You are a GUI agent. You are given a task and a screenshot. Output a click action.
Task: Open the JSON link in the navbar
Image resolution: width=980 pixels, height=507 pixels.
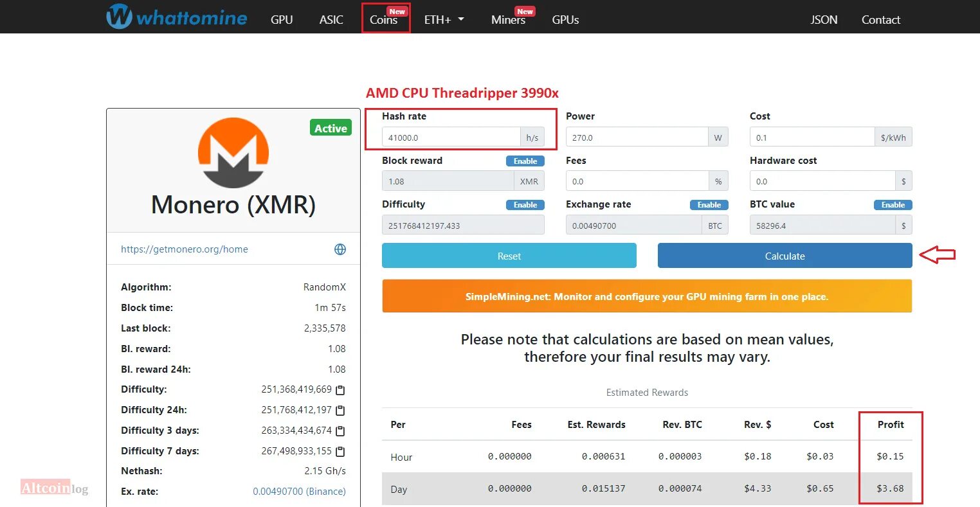(x=824, y=20)
